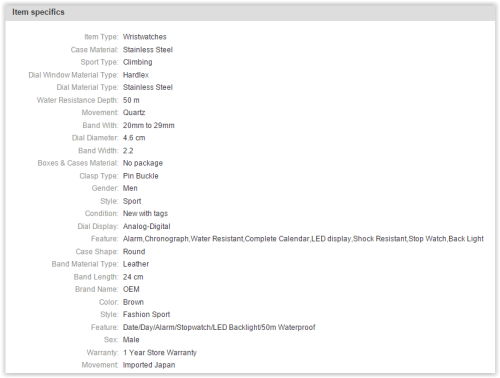Image resolution: width=500 pixels, height=378 pixels.
Task: Click the 'Item specifics' header title
Action: [38, 12]
